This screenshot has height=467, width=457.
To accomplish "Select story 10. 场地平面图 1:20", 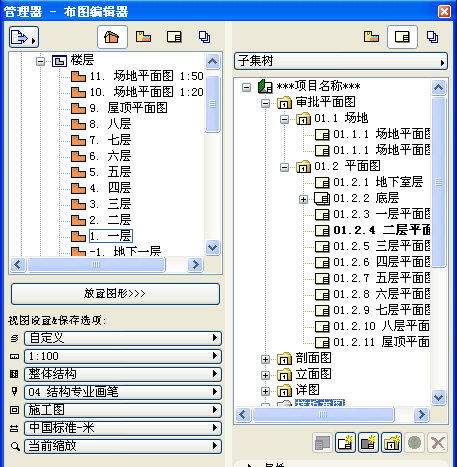I will point(146,92).
